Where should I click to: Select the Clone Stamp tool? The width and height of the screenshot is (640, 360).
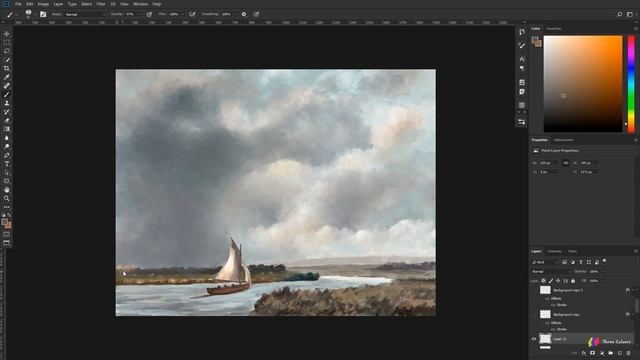[7, 103]
